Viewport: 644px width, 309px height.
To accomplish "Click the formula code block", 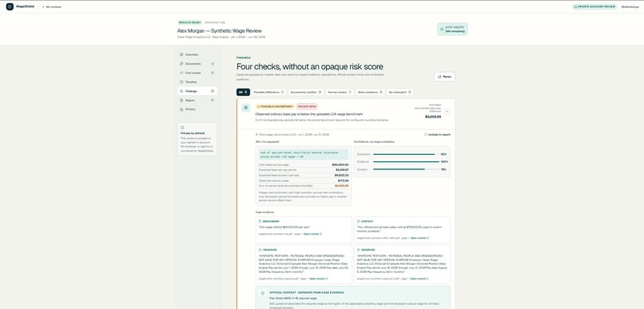I will (x=303, y=154).
